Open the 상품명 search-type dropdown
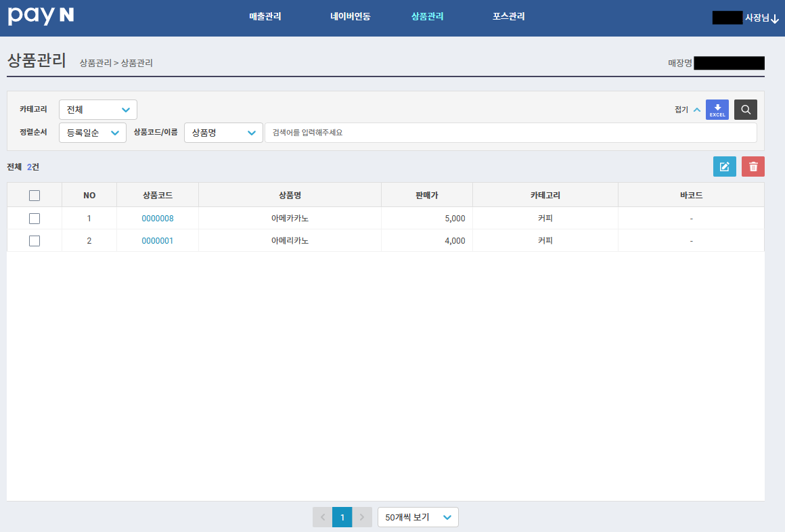 [x=223, y=133]
